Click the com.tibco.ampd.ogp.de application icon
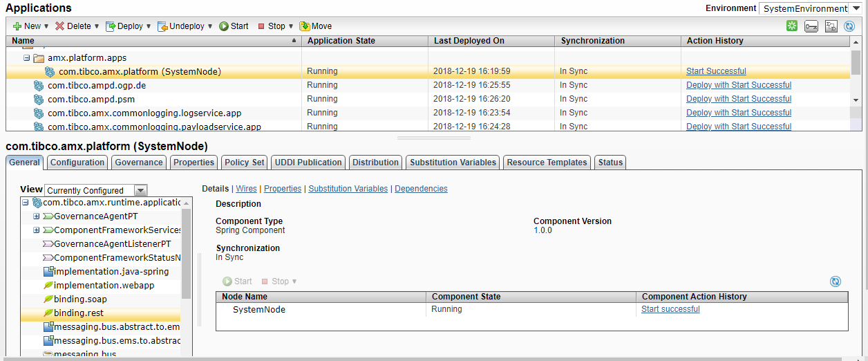 (39, 86)
